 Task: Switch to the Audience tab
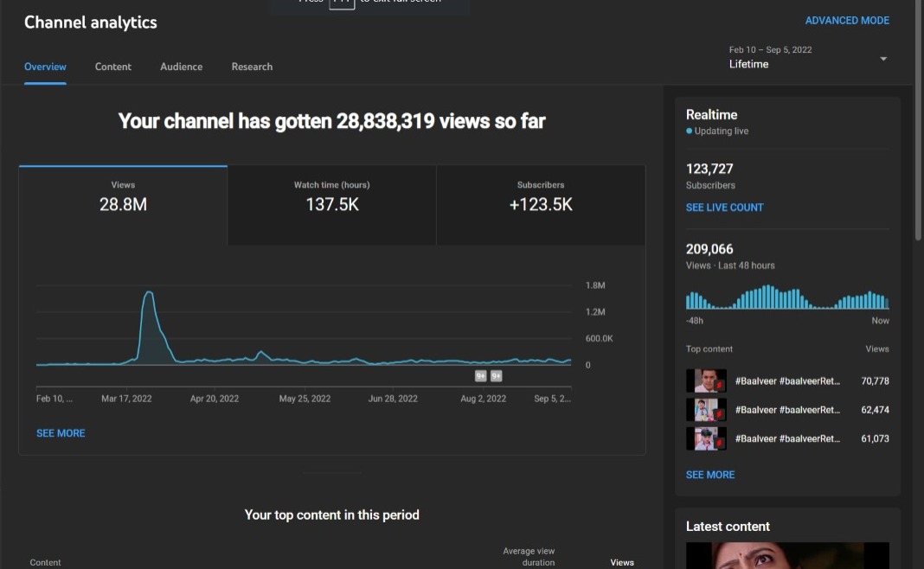pyautogui.click(x=182, y=67)
